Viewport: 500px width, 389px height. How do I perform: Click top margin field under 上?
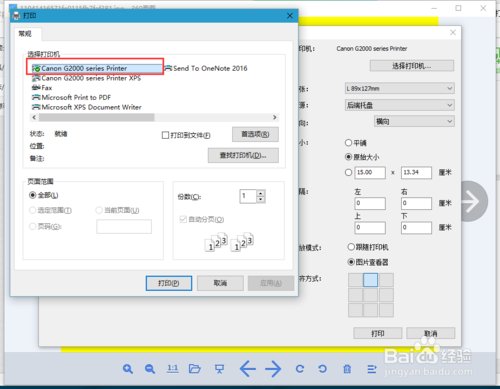pyautogui.click(x=370, y=228)
